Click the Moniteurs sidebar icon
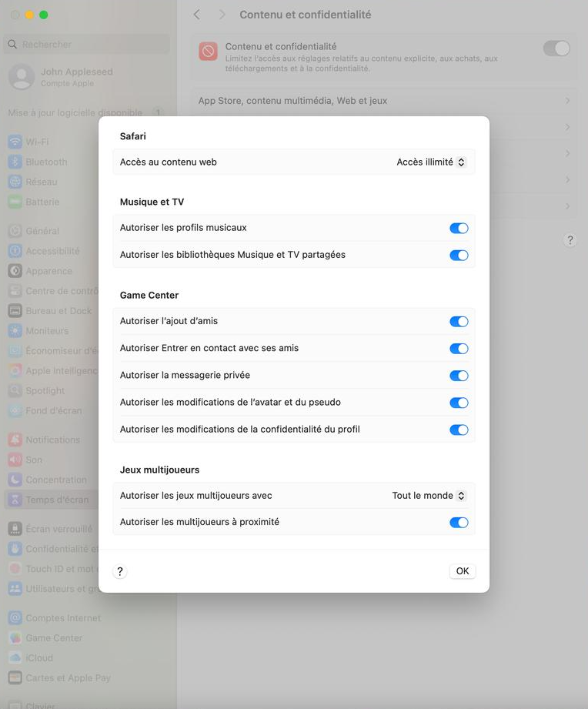Image resolution: width=588 pixels, height=709 pixels. (x=15, y=330)
